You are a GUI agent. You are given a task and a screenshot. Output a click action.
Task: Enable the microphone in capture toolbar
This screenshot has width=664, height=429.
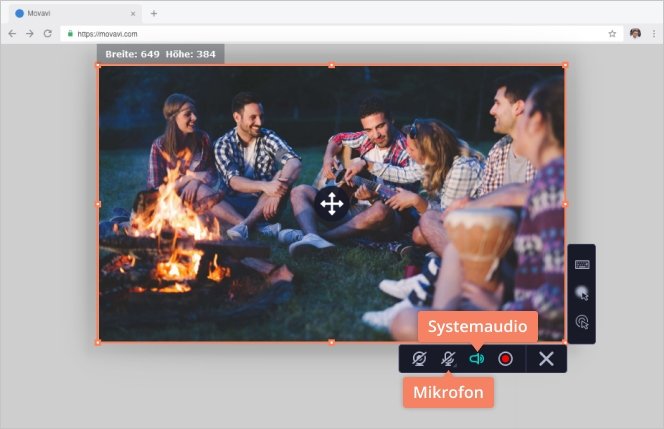coord(448,359)
